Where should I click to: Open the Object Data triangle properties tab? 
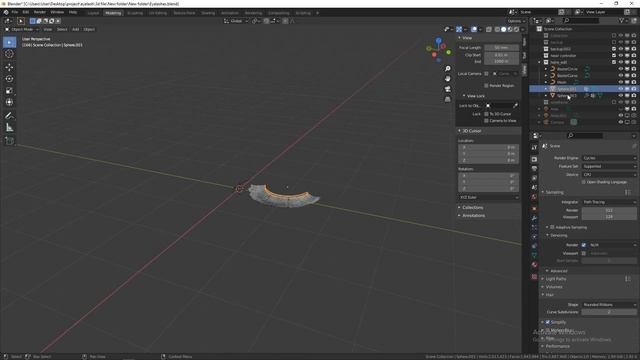[x=534, y=255]
